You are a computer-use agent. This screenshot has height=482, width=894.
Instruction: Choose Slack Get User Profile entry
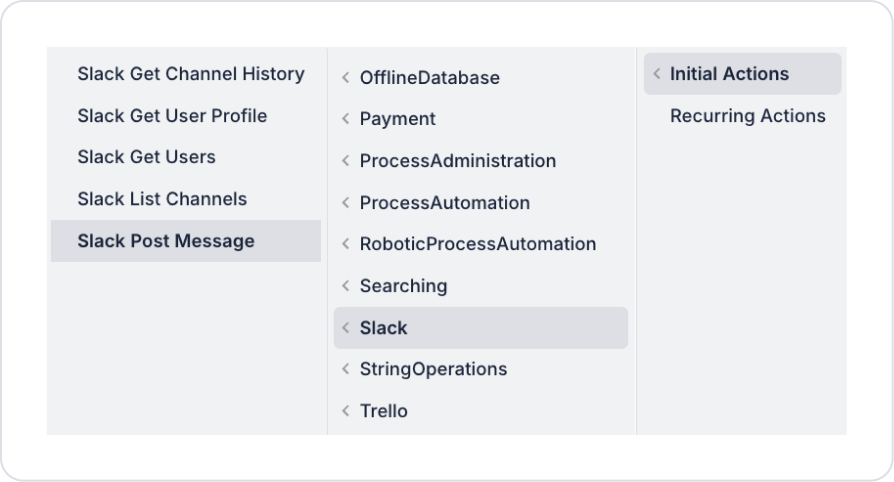(172, 116)
